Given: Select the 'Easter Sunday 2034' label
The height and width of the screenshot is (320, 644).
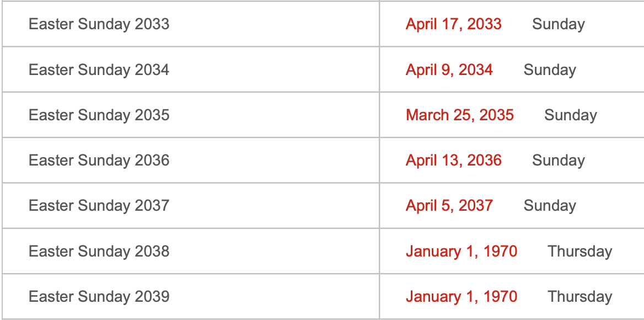Looking at the screenshot, I should pos(99,70).
